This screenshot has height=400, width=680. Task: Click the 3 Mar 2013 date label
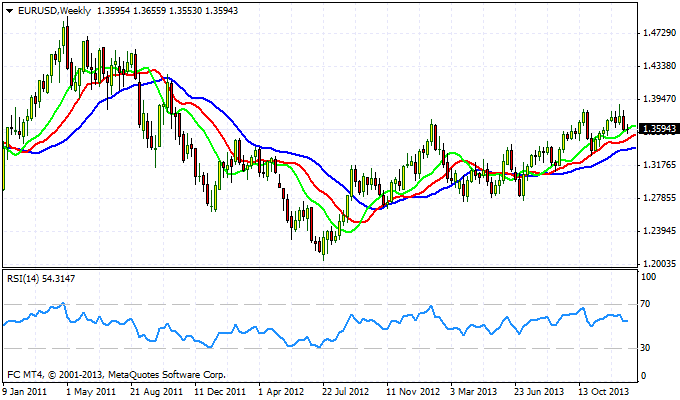click(474, 392)
